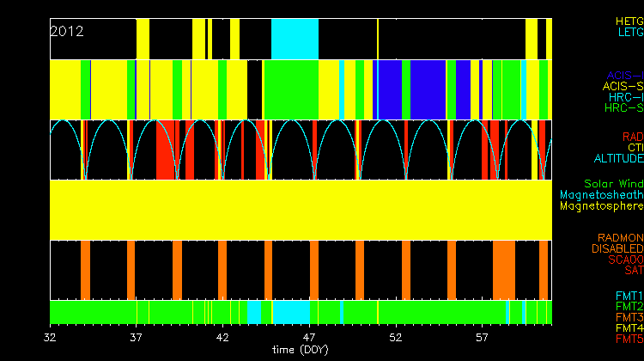The height and width of the screenshot is (361, 644).
Task: Select the 32 tick on time axis
Action: [x=51, y=337]
